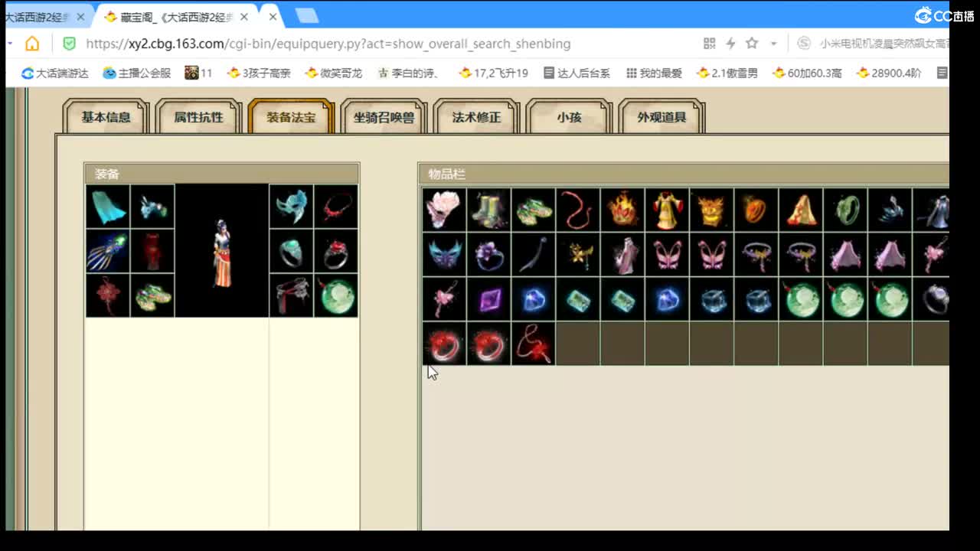
Task: Switch to the 外观道具 tab
Action: tap(661, 117)
